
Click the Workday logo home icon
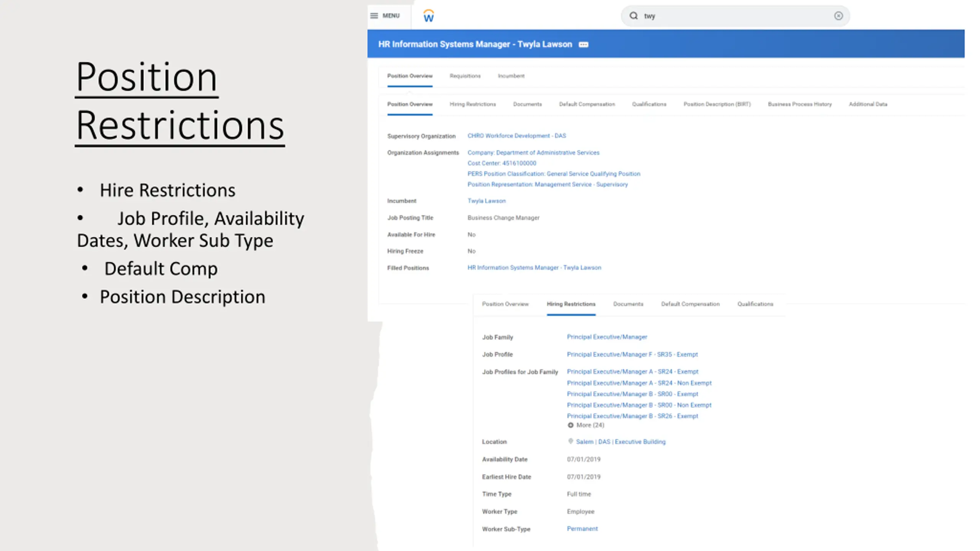[x=429, y=16]
